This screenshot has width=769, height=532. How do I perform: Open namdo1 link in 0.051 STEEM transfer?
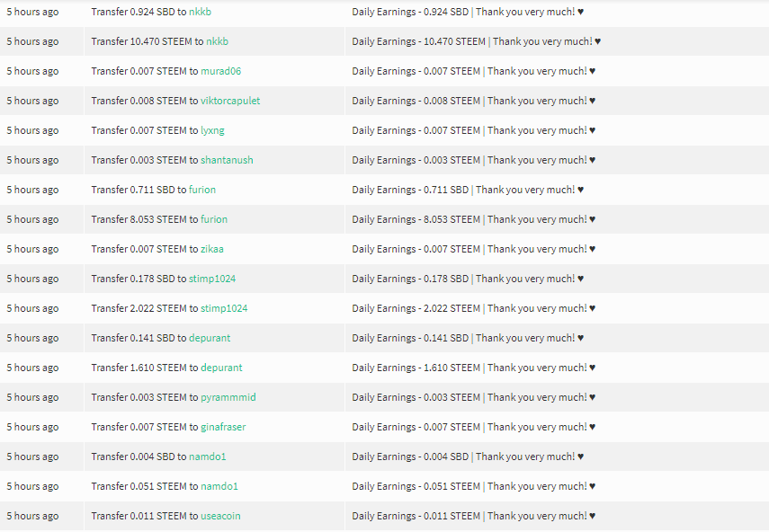[x=219, y=486]
